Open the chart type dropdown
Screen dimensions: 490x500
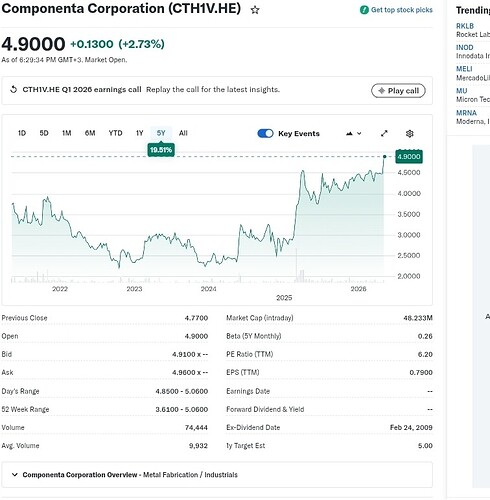[x=353, y=134]
